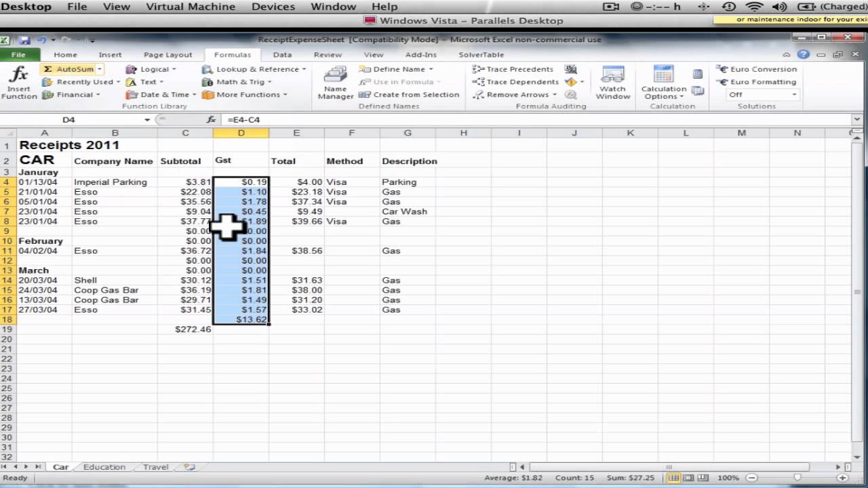Open the Calculation Options dropdown
Screen dimensions: 868x488
(x=663, y=92)
